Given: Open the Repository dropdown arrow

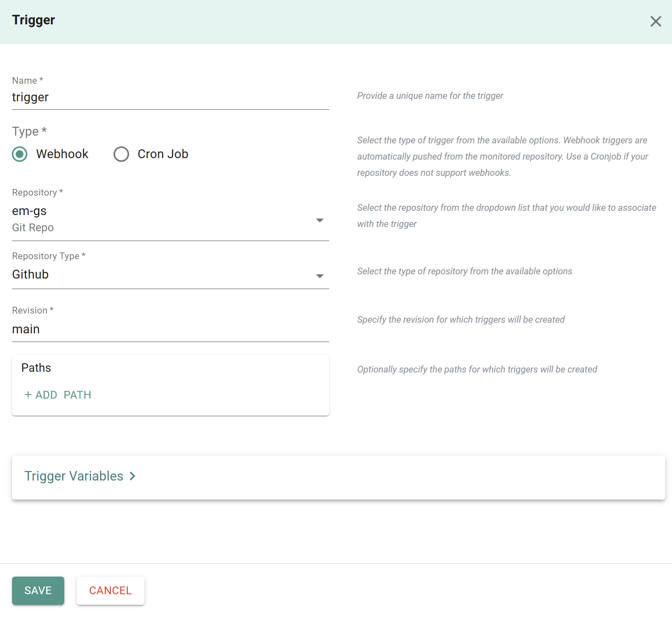Looking at the screenshot, I should coord(319,220).
